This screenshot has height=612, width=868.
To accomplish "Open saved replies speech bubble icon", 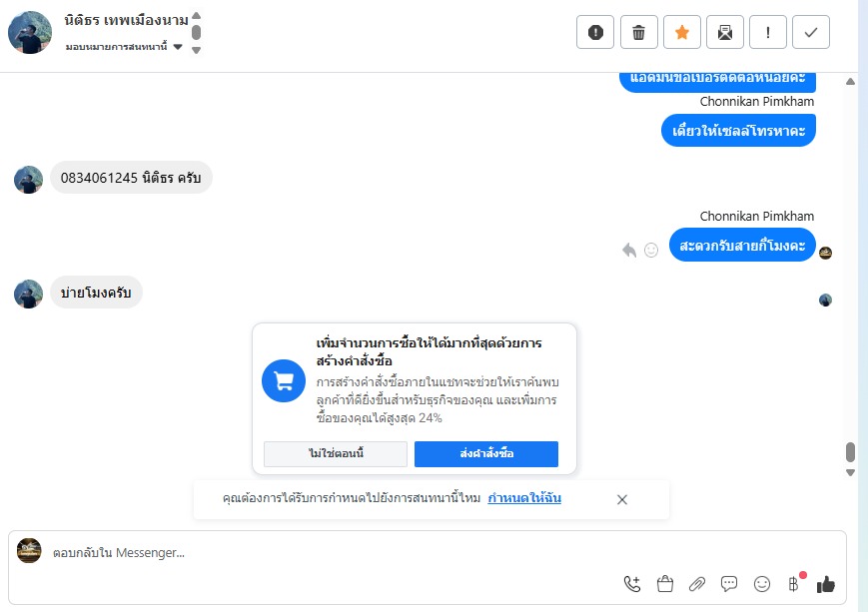I will pyautogui.click(x=729, y=584).
